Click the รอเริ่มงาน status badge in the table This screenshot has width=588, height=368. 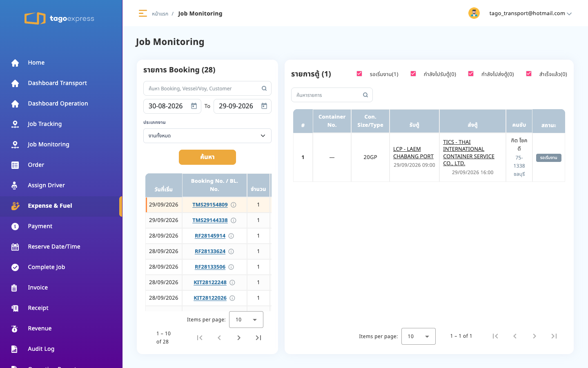pos(548,158)
